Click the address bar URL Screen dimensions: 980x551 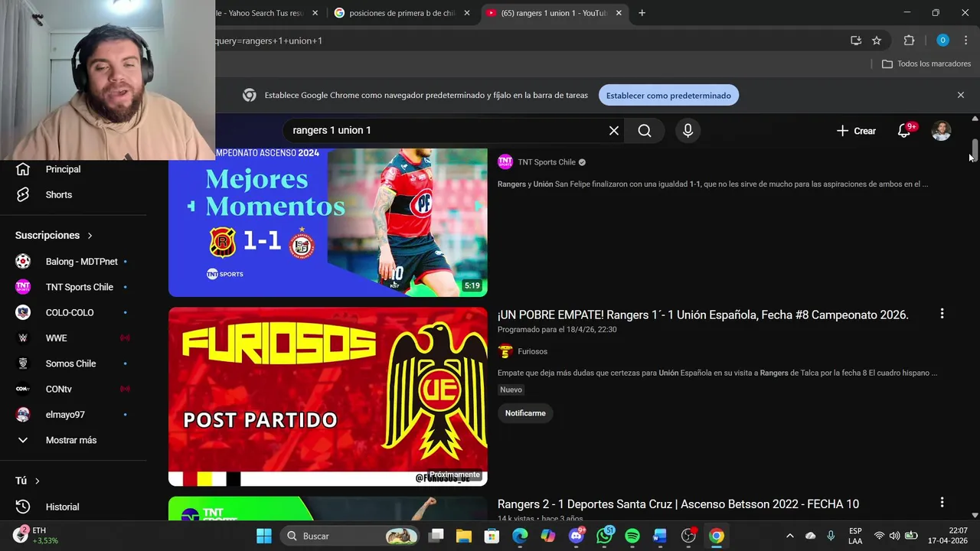tap(269, 41)
